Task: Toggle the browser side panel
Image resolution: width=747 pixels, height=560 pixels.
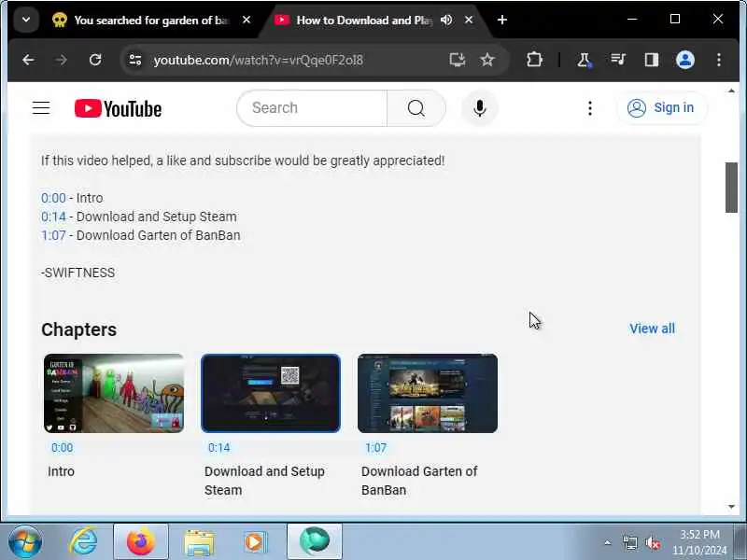Action: pyautogui.click(x=651, y=60)
